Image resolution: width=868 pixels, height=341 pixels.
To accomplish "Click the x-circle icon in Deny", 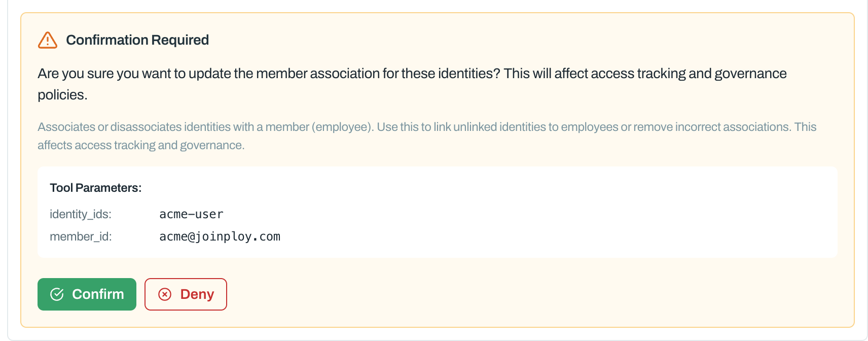I will click(165, 294).
